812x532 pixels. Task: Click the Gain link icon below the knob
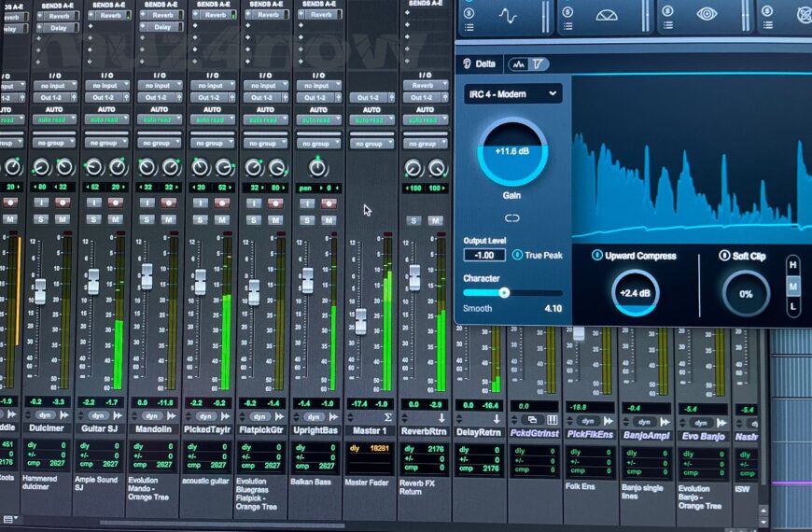(511, 217)
